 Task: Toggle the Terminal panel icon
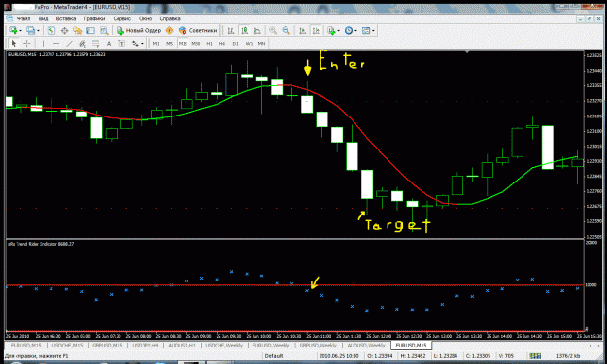point(90,30)
